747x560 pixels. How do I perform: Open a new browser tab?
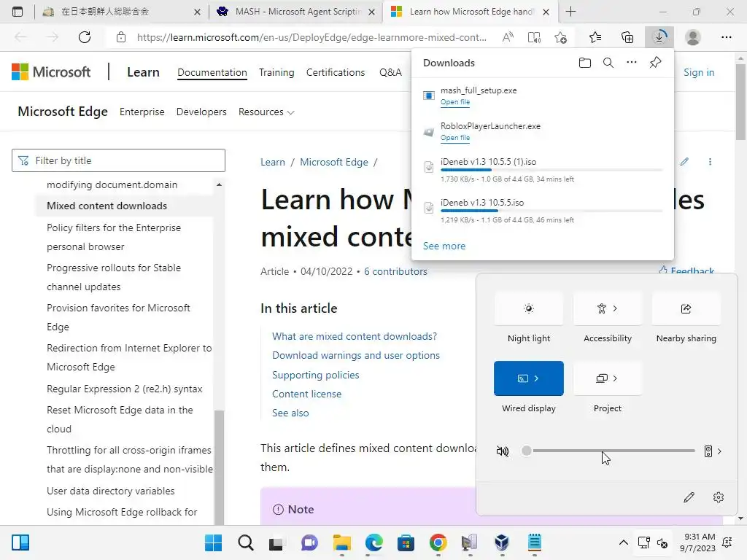pyautogui.click(x=570, y=12)
